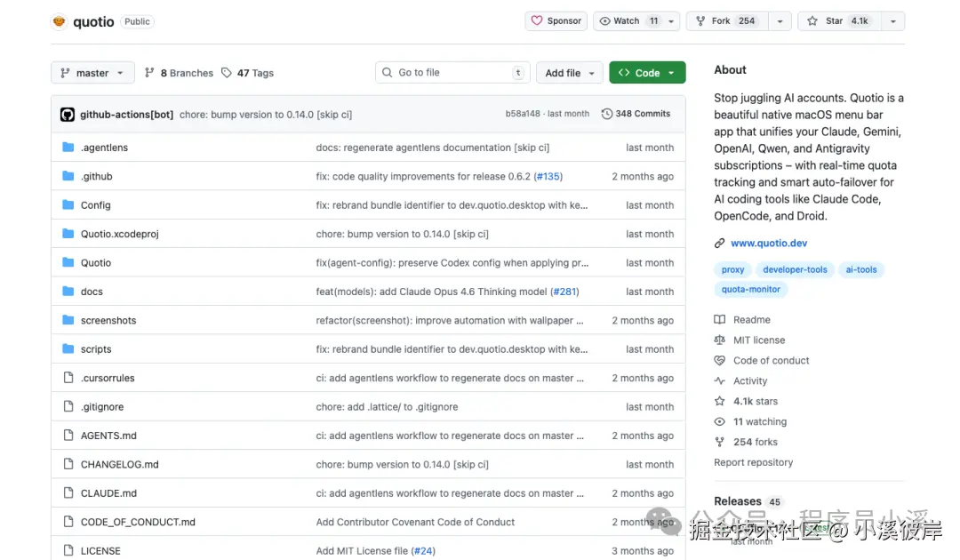This screenshot has width=960, height=560.
Task: Open the green Code dropdown button
Action: [x=647, y=73]
